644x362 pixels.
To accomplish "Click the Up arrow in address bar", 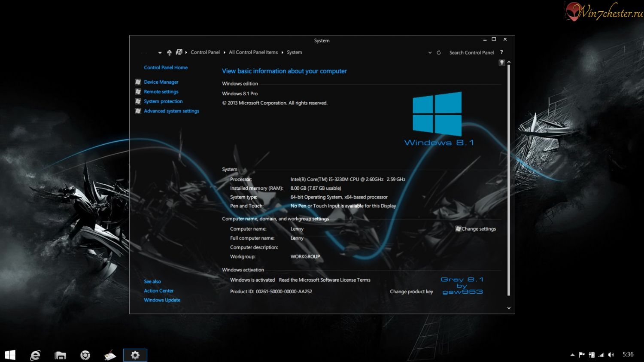I will [x=170, y=52].
